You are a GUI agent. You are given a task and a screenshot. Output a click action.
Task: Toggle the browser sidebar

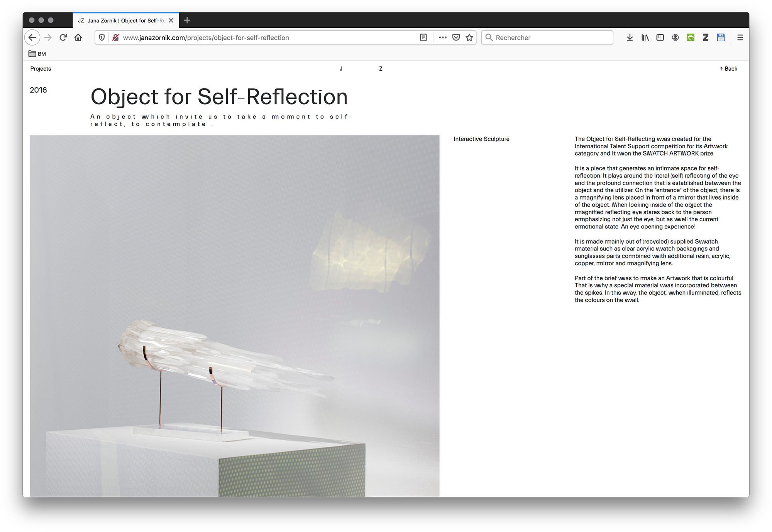click(660, 37)
